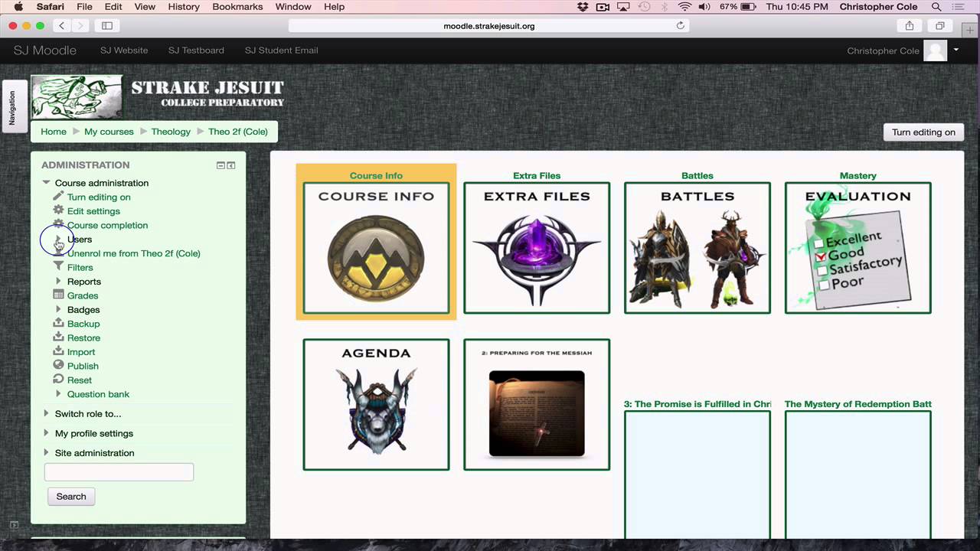The width and height of the screenshot is (980, 551).
Task: Expand the Question bank arrow
Action: click(58, 394)
